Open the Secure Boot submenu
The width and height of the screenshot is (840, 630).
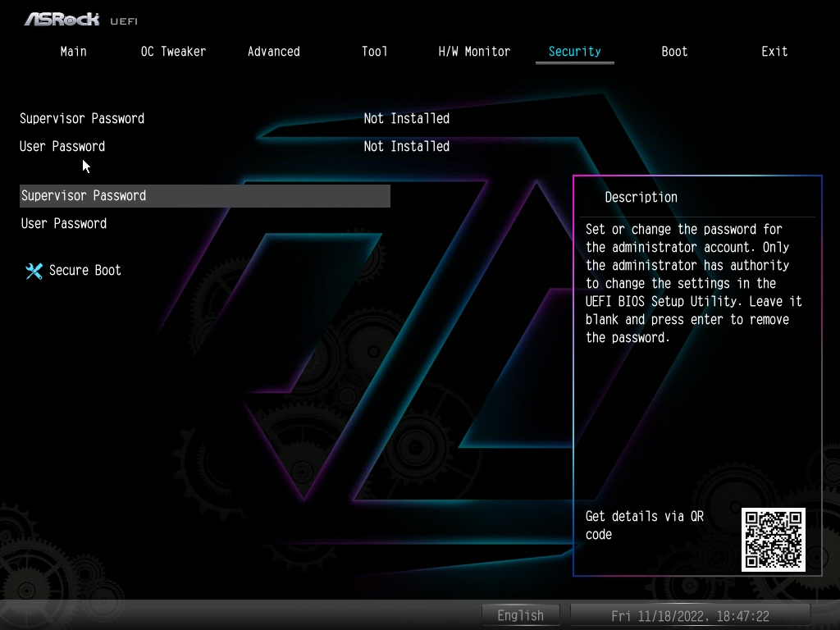[x=84, y=270]
